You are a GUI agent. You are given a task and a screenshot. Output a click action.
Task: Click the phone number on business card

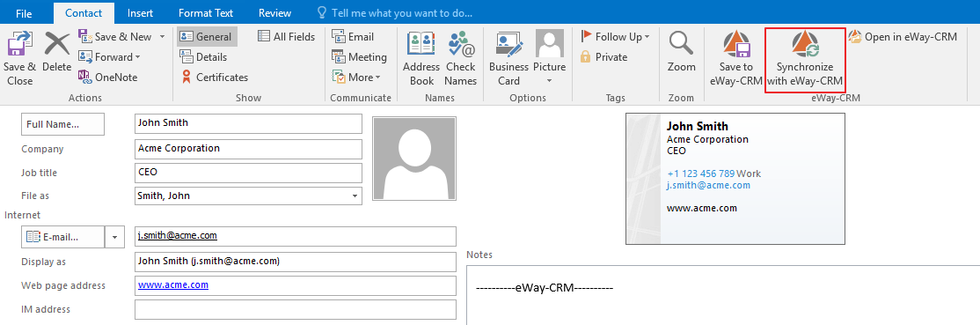(x=700, y=174)
